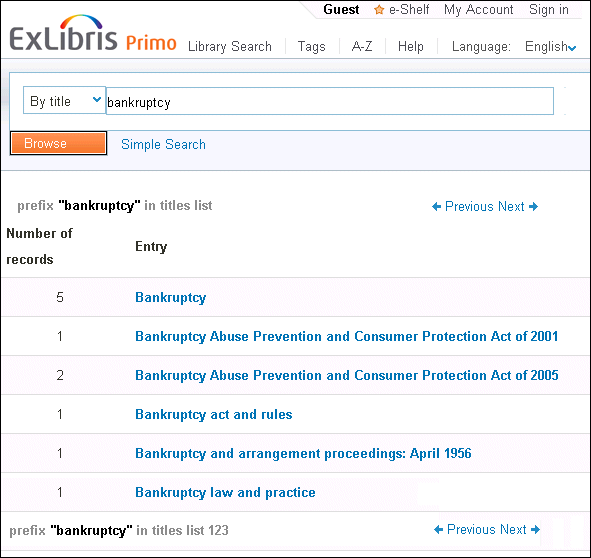This screenshot has height=558, width=591.
Task: Open the Library Search menu item
Action: click(x=230, y=46)
